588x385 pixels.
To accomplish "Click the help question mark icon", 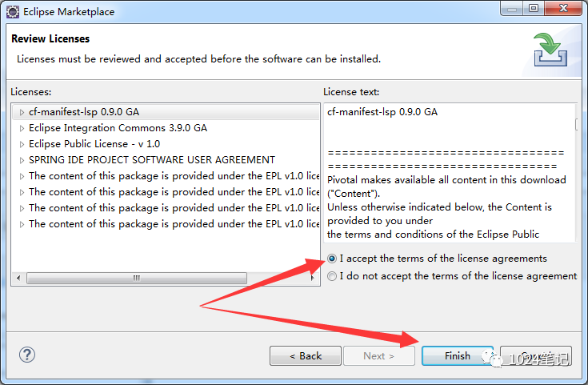I will [27, 355].
